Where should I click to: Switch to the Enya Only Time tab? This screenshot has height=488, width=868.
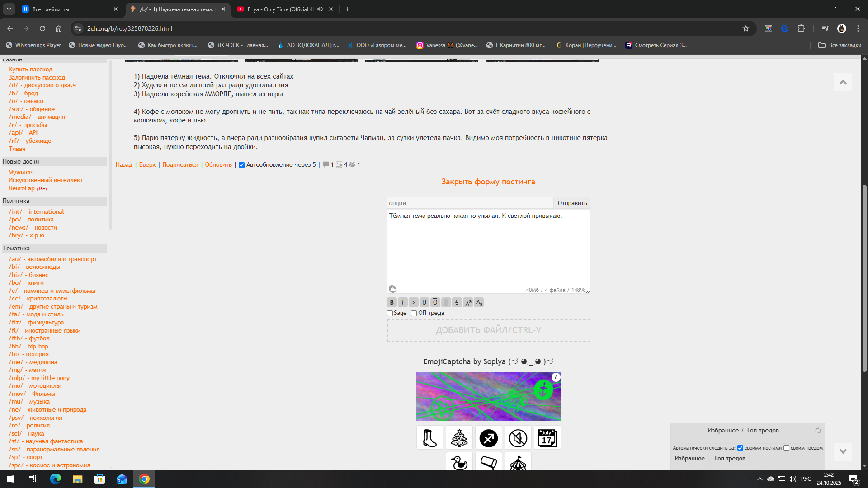(x=278, y=9)
